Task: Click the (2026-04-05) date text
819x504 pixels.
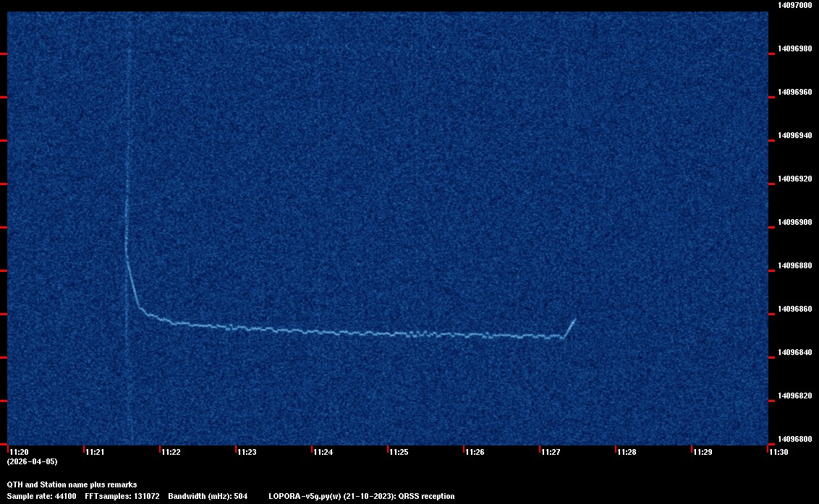Action: 32,461
